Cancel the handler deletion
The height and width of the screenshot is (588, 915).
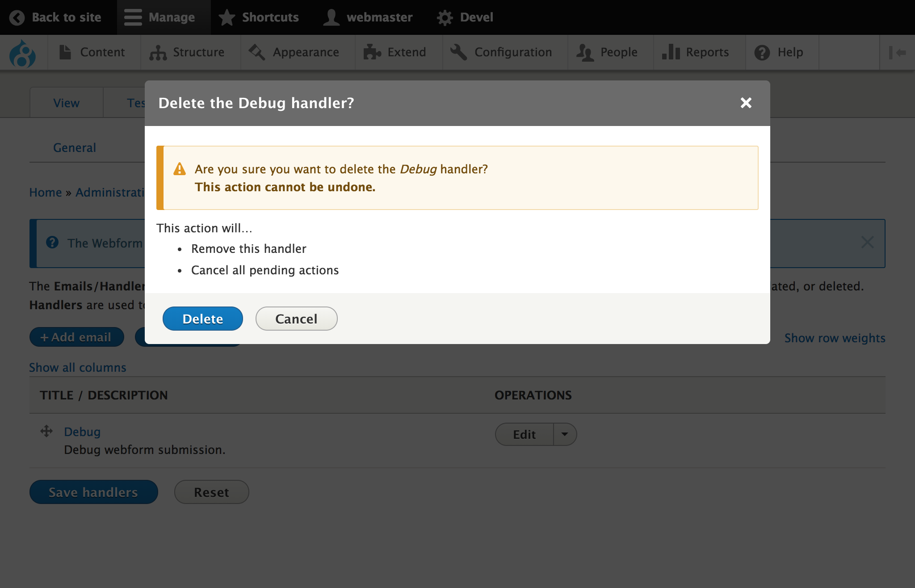(296, 319)
